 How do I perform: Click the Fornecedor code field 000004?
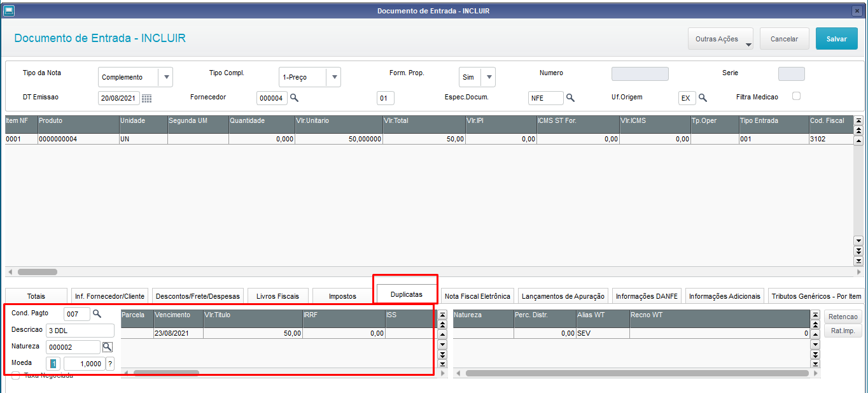[x=272, y=98]
